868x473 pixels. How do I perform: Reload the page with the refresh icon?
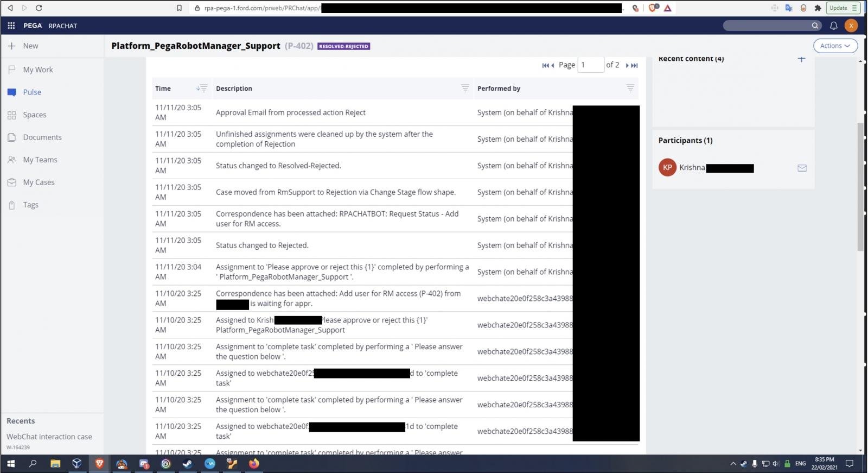pos(39,8)
